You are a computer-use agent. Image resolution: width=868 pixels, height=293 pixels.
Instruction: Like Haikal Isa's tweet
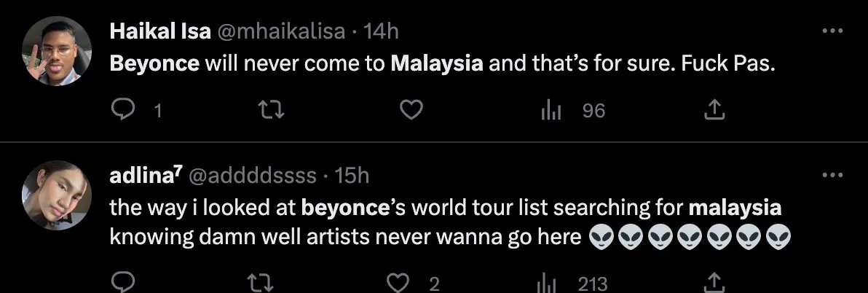412,110
